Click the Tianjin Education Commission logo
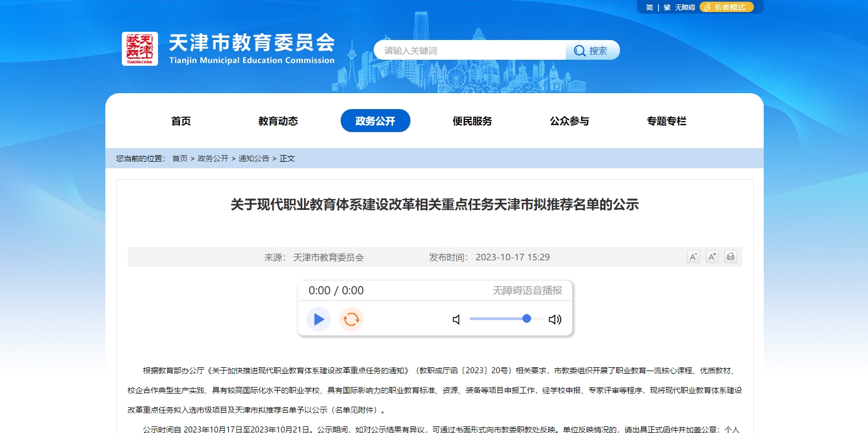This screenshot has width=868, height=433. pyautogui.click(x=140, y=49)
